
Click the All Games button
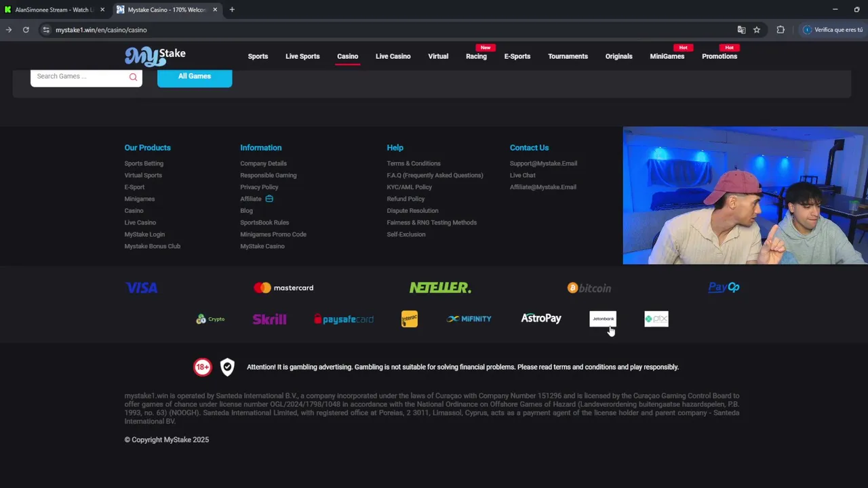[x=195, y=77]
